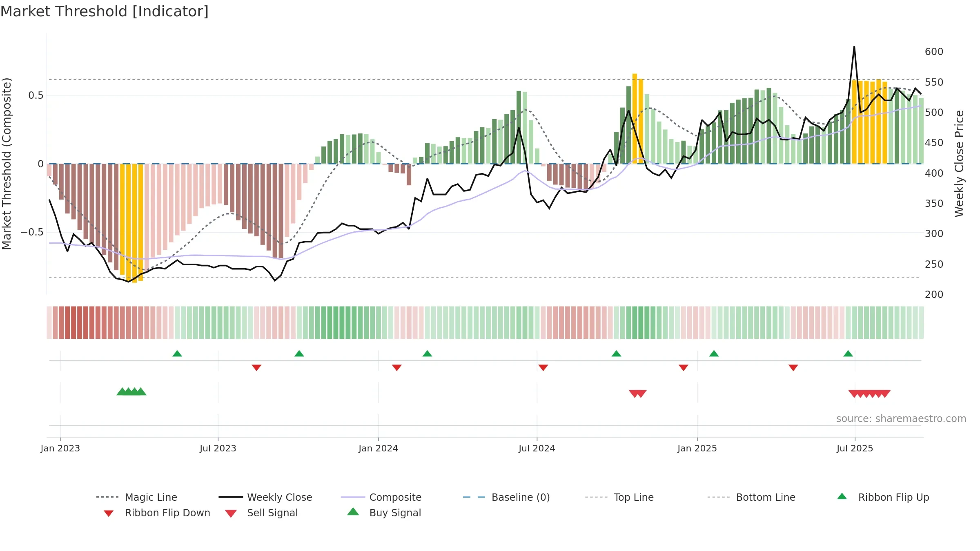
Task: Toggle the Sell Signal legend entry
Action: coord(261,513)
